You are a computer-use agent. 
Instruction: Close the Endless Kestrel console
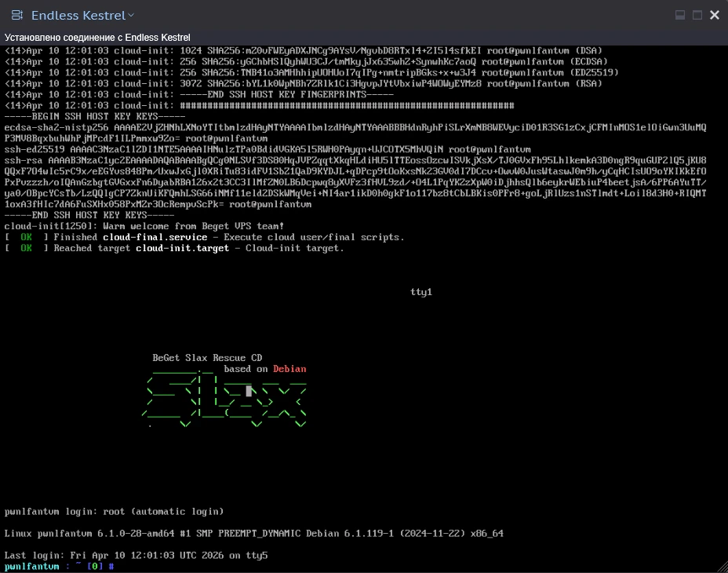click(715, 16)
